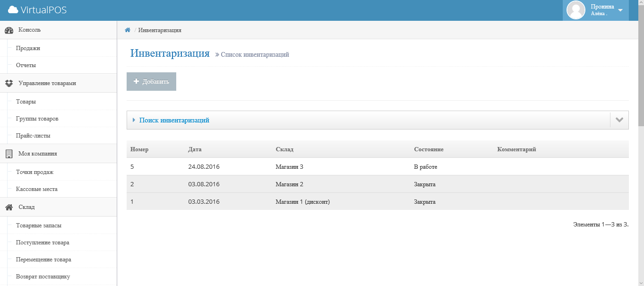
Task: Click the Управление товарами boxes icon
Action: [9, 83]
